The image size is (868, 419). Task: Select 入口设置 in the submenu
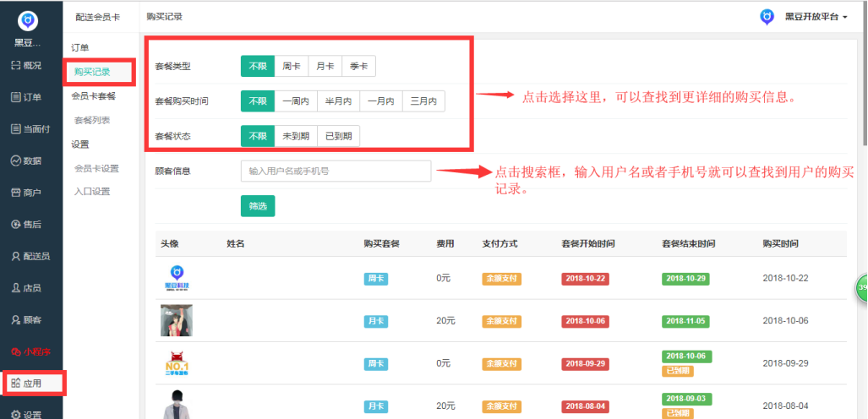tap(92, 192)
